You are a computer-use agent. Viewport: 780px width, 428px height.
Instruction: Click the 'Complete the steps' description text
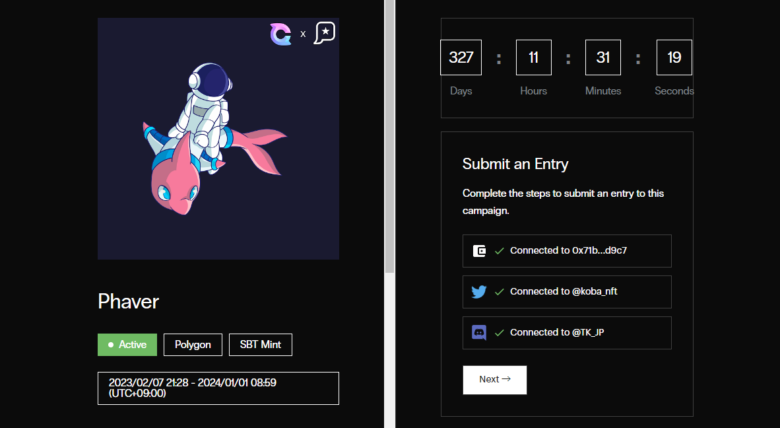pyautogui.click(x=563, y=202)
